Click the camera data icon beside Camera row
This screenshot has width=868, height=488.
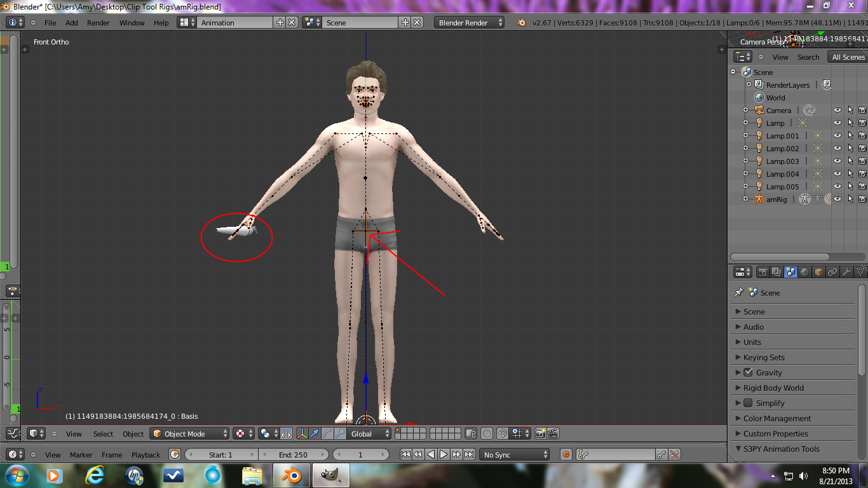click(809, 110)
